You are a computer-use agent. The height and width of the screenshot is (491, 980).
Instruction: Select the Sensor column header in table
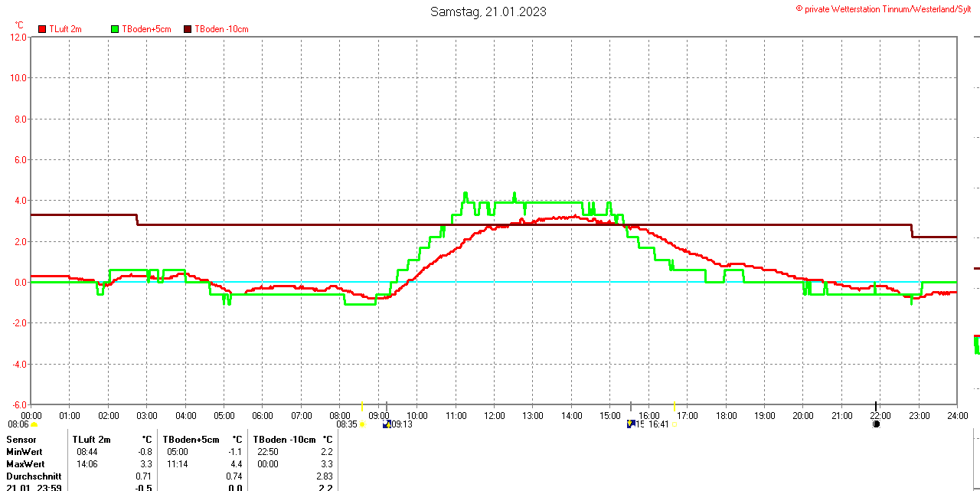(x=21, y=440)
